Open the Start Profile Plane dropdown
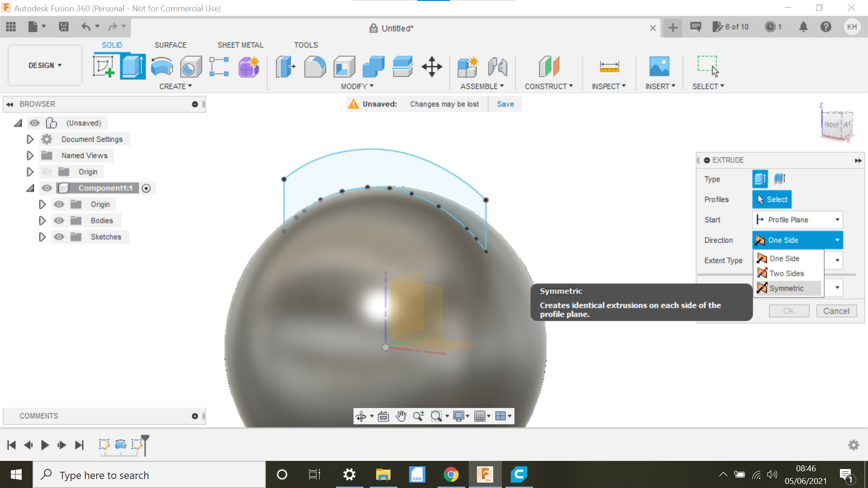The width and height of the screenshot is (868, 488). click(x=838, y=220)
